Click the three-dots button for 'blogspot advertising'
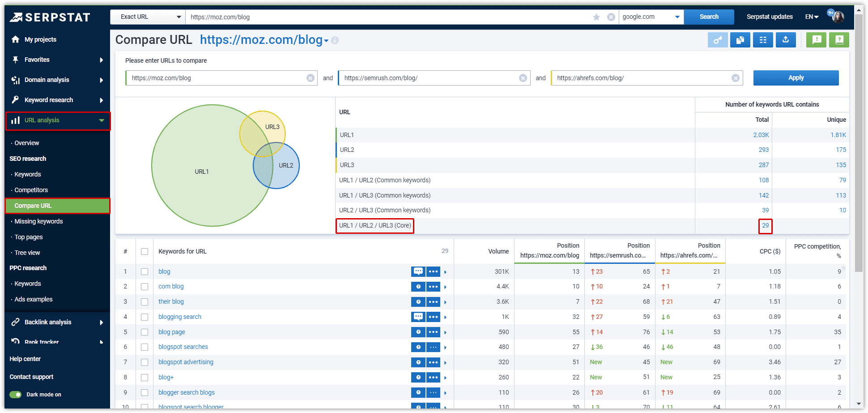Viewport: 868px width, 413px height. [433, 362]
